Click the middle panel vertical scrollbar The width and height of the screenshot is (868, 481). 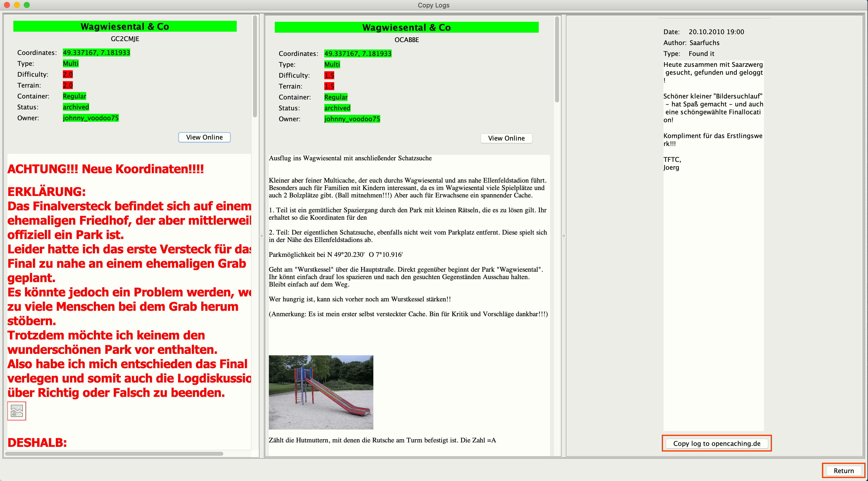[x=557, y=59]
